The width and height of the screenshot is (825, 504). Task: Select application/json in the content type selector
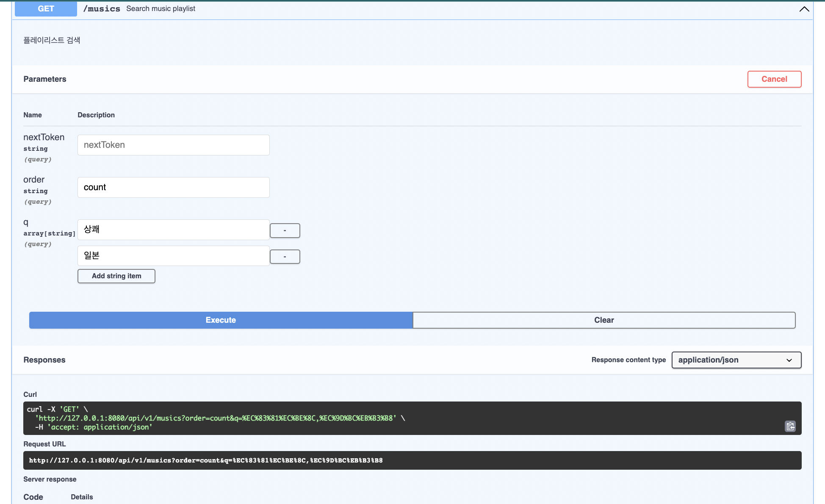pos(736,360)
